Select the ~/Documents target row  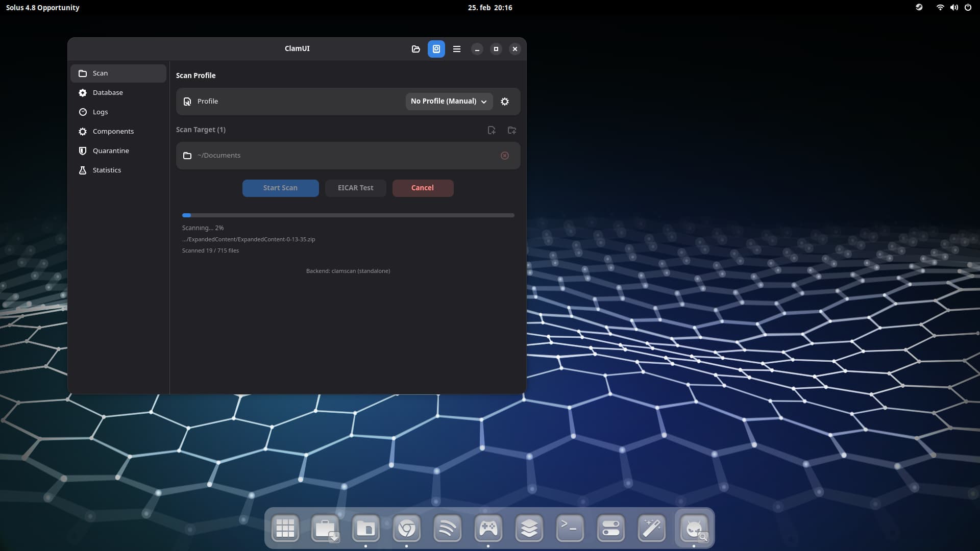click(x=337, y=156)
